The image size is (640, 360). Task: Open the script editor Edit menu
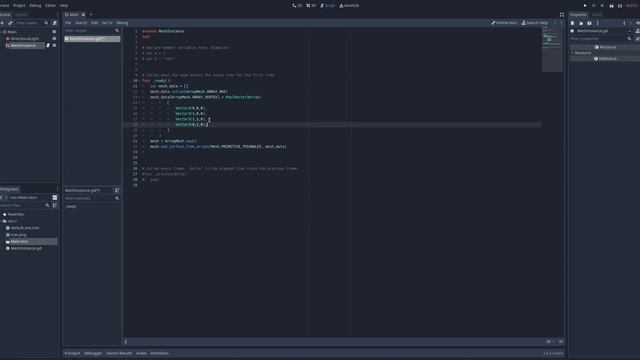point(95,23)
